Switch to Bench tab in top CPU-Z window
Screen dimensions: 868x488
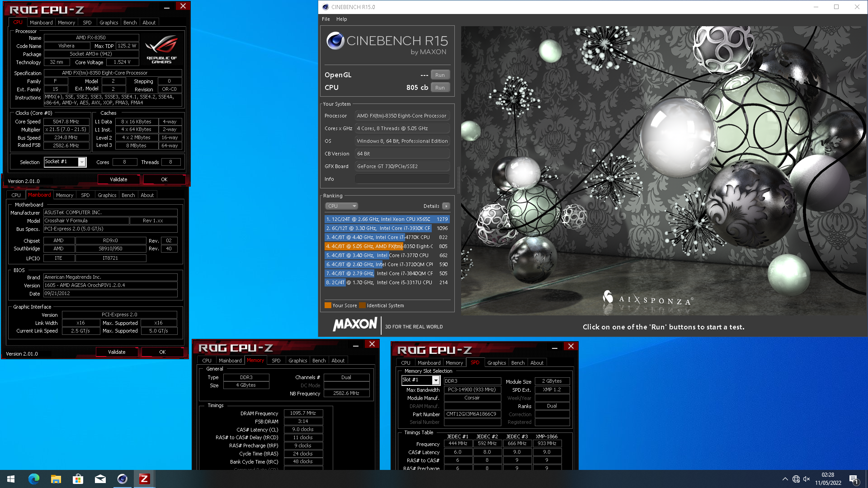click(130, 23)
